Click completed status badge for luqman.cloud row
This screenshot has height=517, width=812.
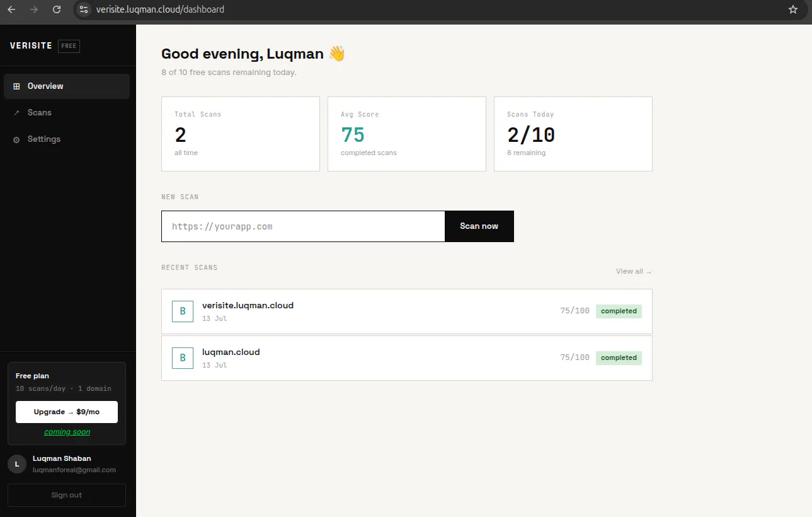(619, 357)
